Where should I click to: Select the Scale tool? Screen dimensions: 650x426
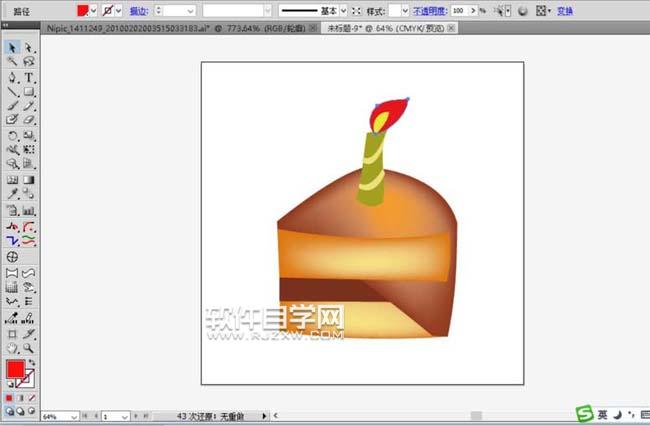(29, 136)
